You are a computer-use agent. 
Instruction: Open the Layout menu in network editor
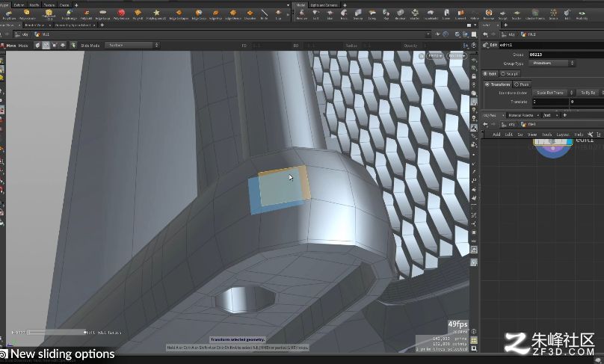coord(562,135)
